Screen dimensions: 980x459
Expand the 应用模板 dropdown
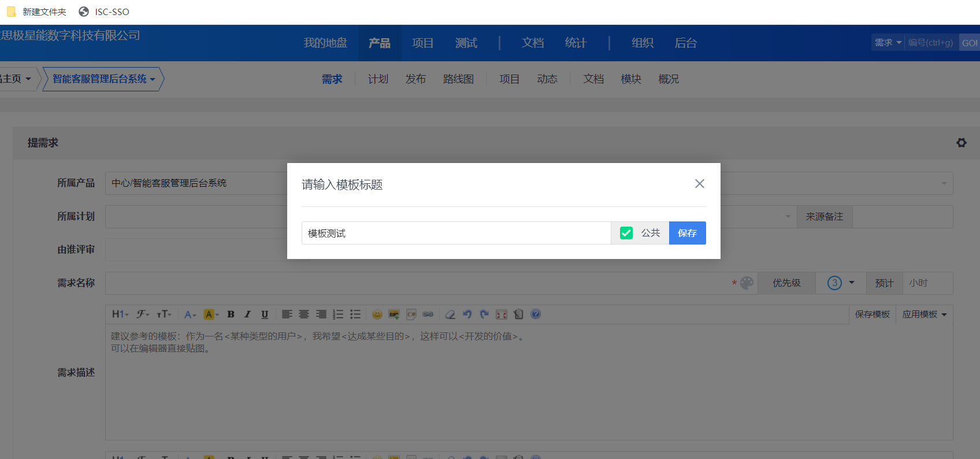925,314
